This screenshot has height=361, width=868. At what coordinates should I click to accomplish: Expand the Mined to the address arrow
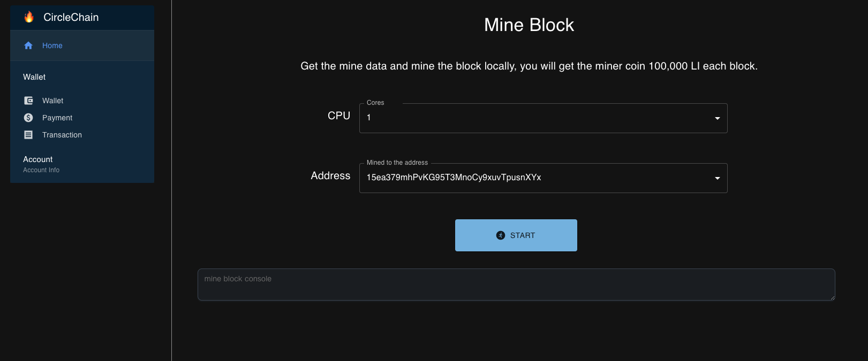click(x=717, y=178)
